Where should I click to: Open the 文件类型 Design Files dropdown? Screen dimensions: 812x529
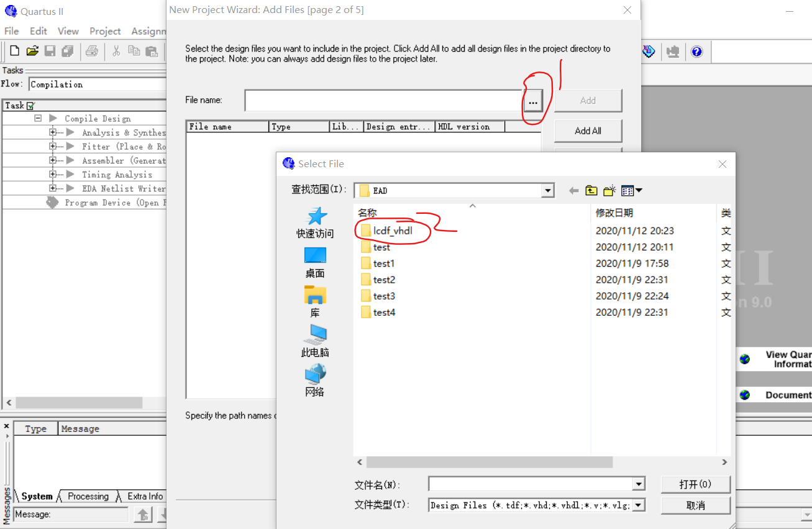click(x=639, y=505)
